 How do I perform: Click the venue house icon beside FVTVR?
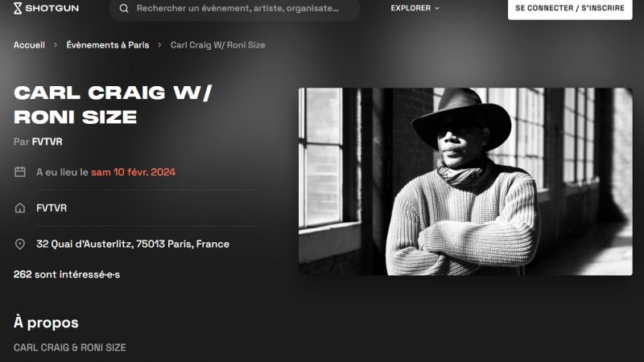[x=19, y=208]
